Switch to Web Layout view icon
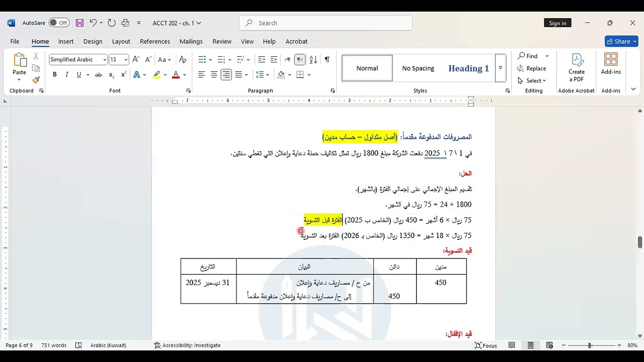 549,345
